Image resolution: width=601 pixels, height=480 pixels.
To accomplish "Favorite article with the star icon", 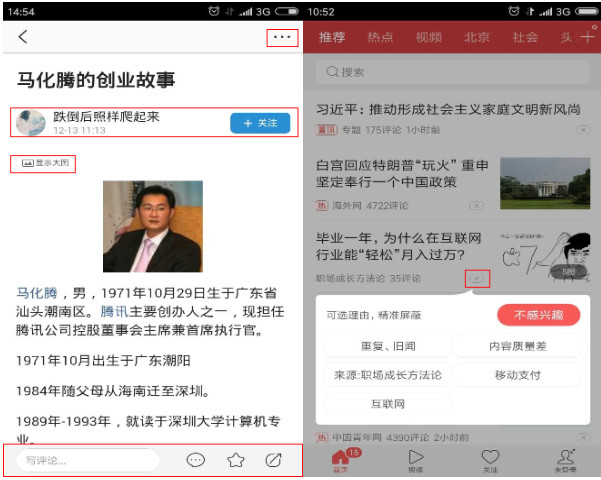I will pyautogui.click(x=235, y=460).
